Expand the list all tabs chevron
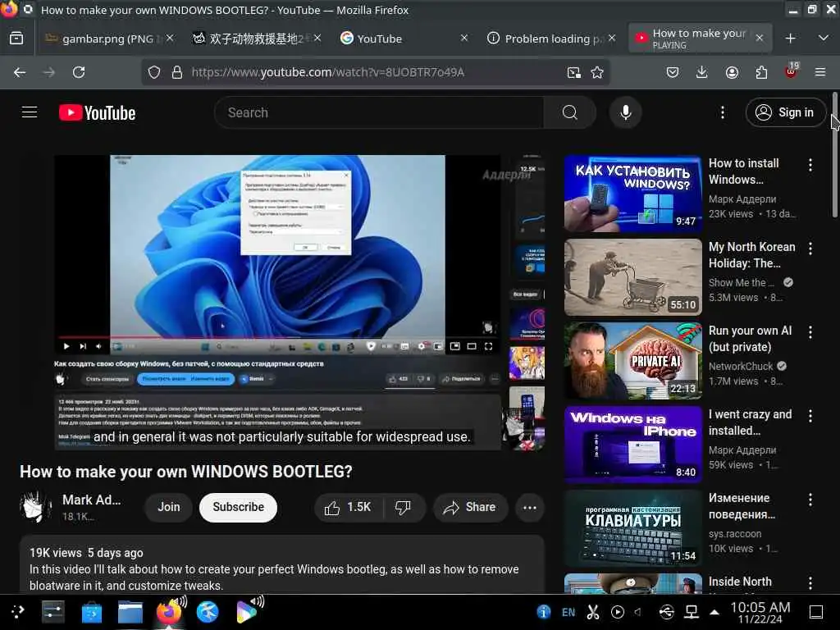 click(x=824, y=39)
